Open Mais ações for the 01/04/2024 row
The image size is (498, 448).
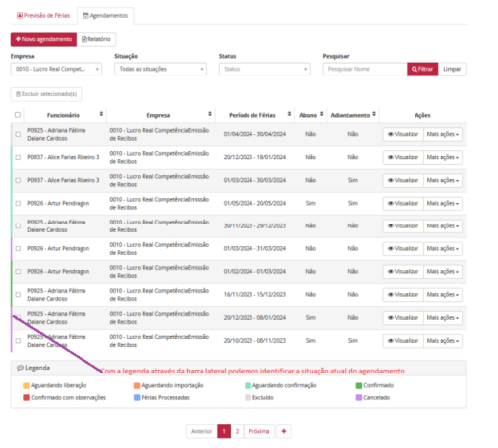443,134
